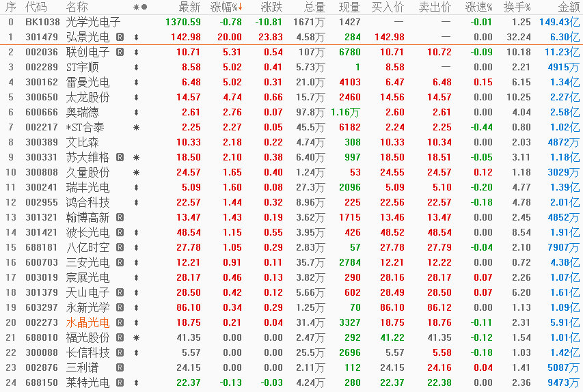The image size is (583, 392).
Task: Click the marker symbols column header
Action: coord(140,7)
